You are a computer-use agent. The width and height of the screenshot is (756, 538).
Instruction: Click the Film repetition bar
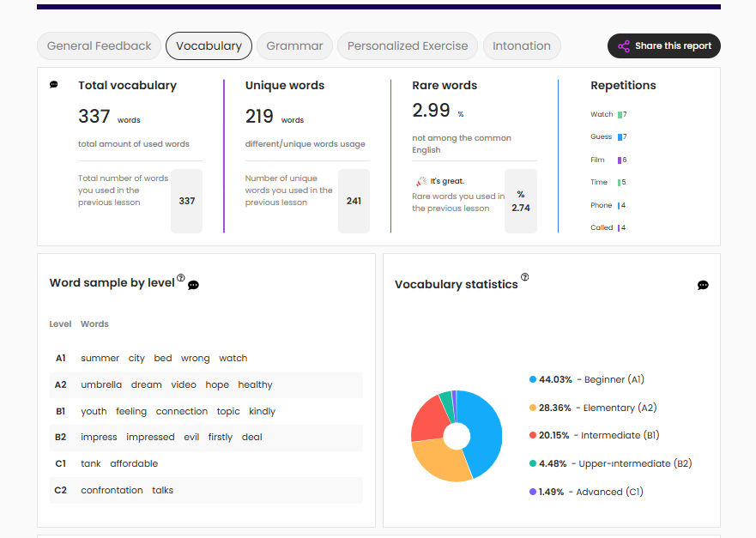pyautogui.click(x=620, y=160)
